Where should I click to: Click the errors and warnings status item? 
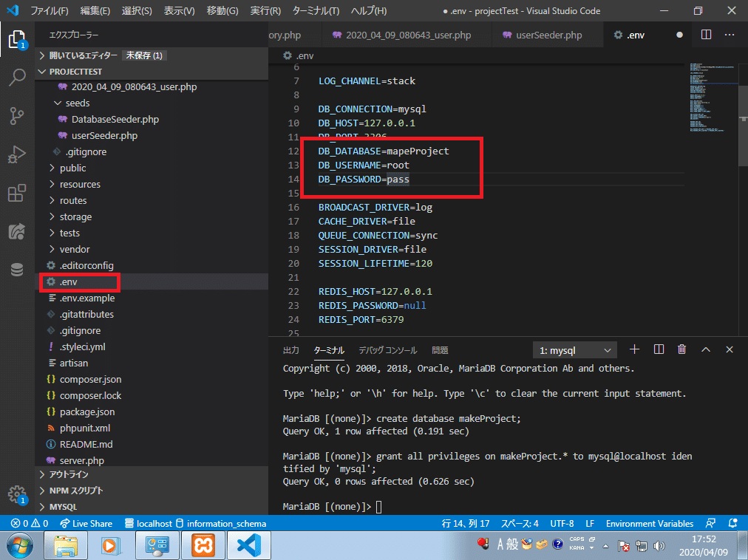pyautogui.click(x=30, y=523)
